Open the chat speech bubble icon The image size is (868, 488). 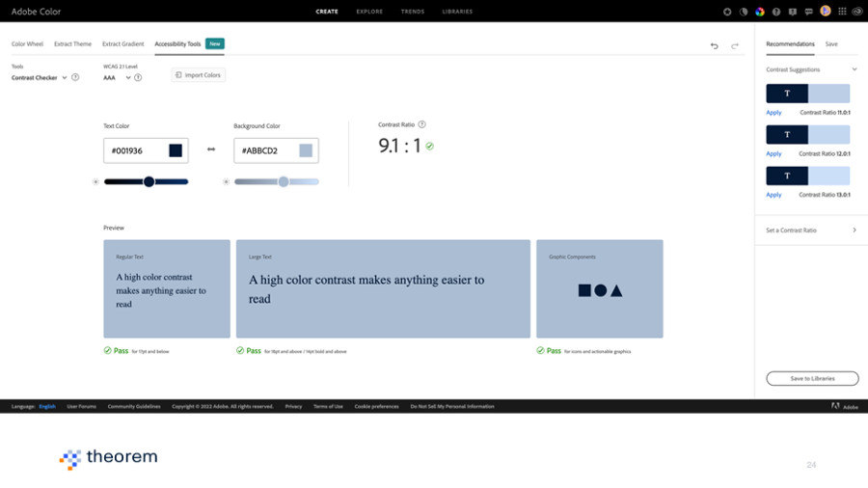point(809,12)
